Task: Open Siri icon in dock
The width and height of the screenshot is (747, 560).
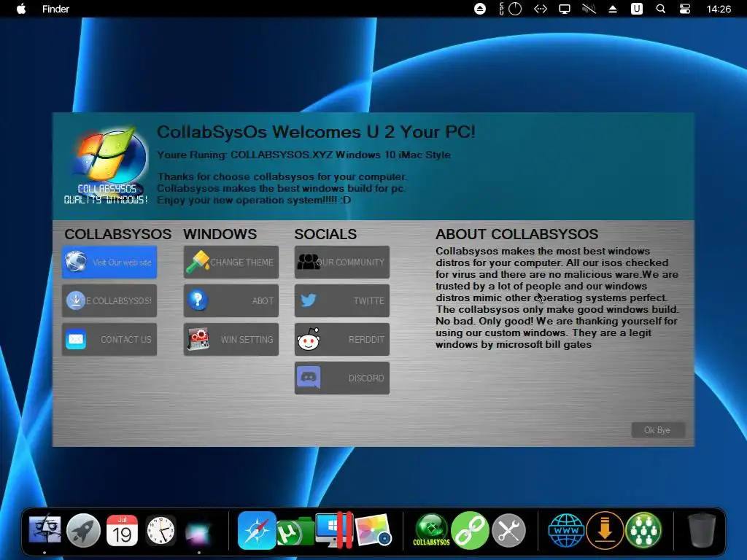Action: pos(198,532)
